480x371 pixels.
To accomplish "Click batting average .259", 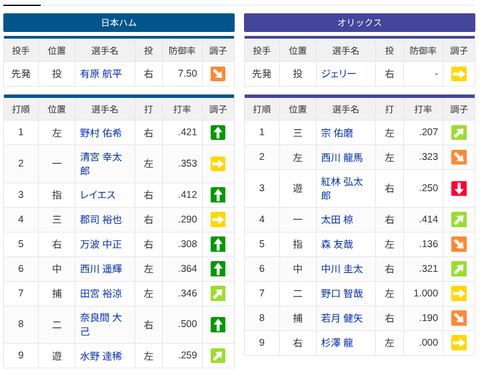I will [187, 355].
